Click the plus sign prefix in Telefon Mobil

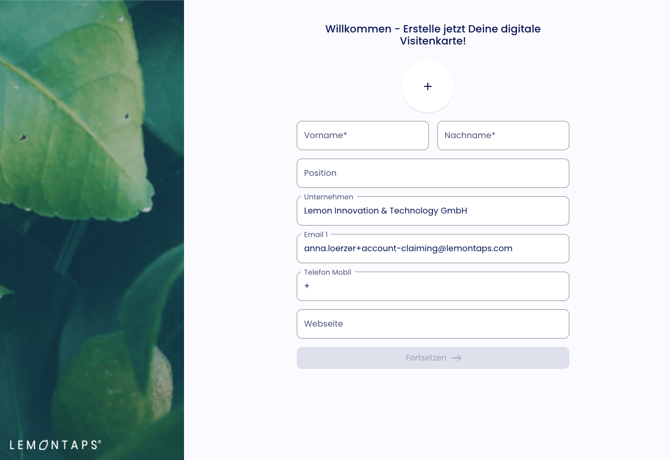click(x=306, y=286)
